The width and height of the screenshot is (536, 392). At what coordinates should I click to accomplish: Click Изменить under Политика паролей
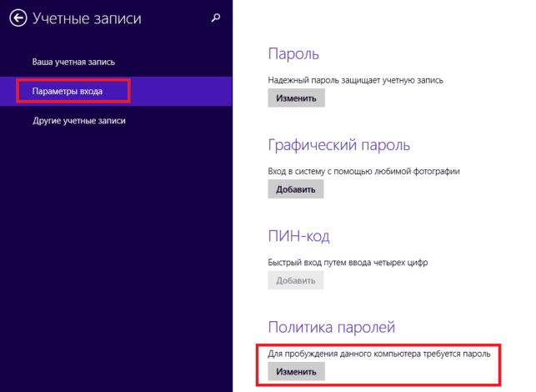(x=296, y=371)
